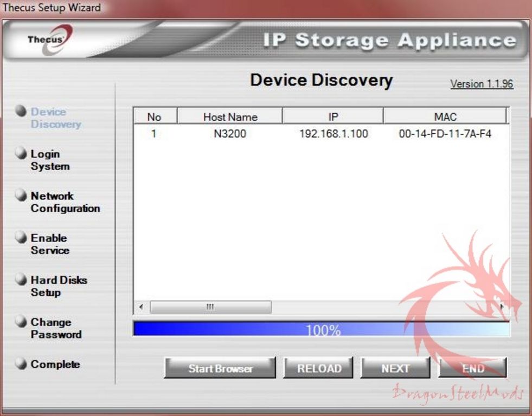Open the Device Discovery step label
The image size is (532, 416).
(x=56, y=118)
